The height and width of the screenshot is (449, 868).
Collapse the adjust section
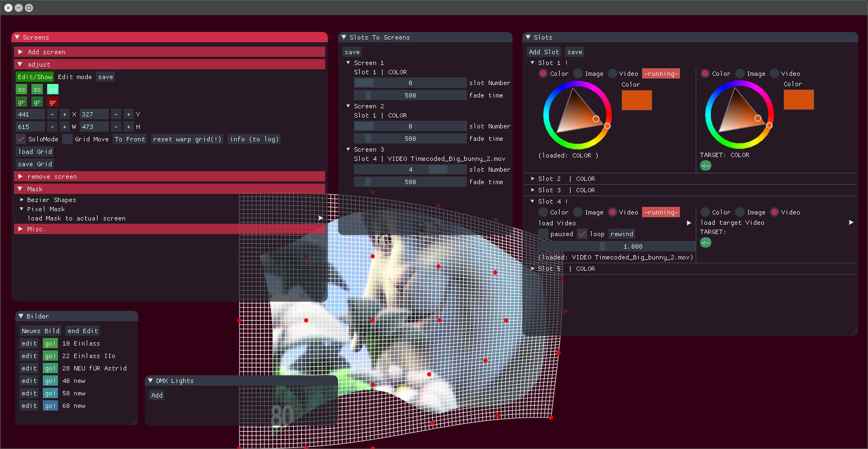[170, 64]
